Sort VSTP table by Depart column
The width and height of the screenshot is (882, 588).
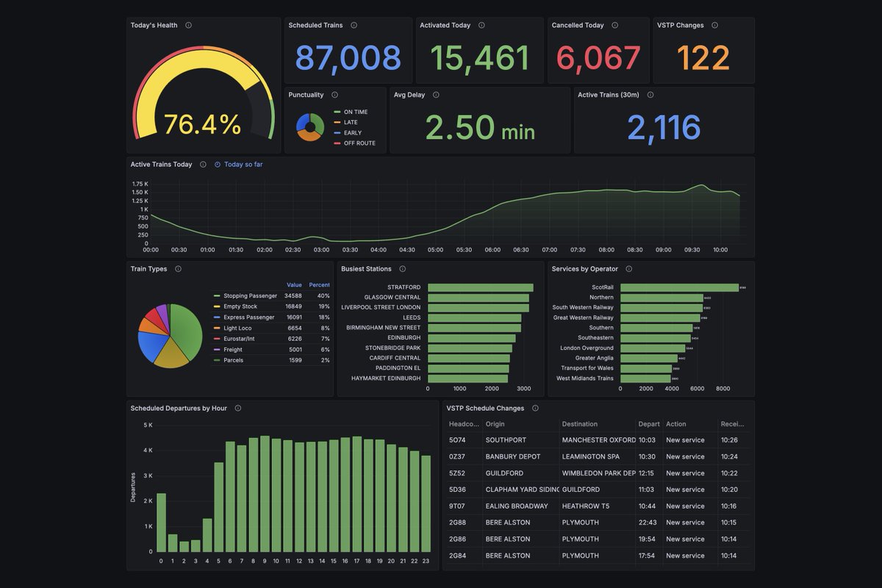coord(649,424)
